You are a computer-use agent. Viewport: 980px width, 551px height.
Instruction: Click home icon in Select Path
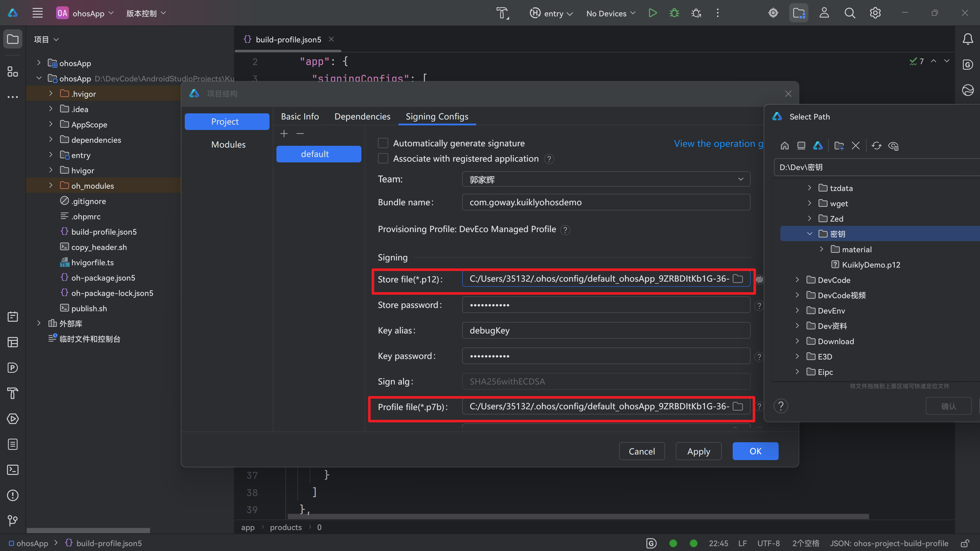click(785, 146)
